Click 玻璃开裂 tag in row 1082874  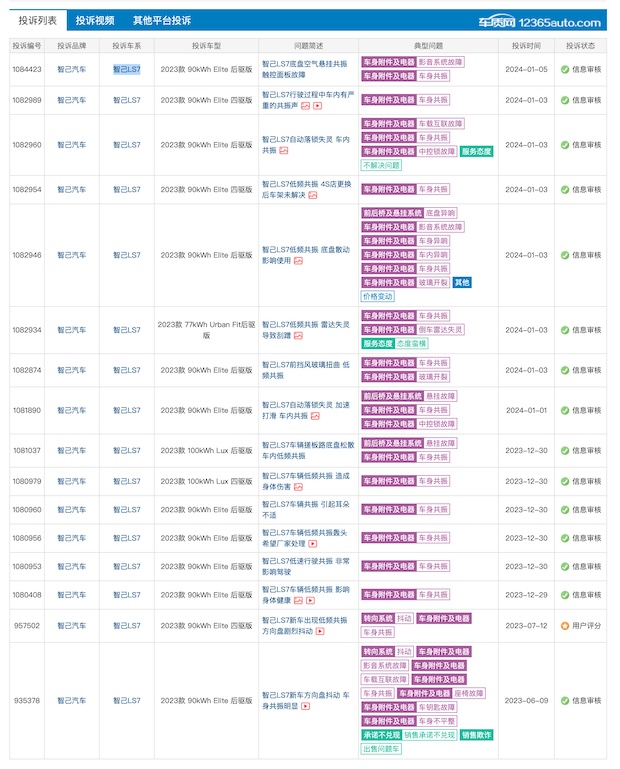coord(433,377)
